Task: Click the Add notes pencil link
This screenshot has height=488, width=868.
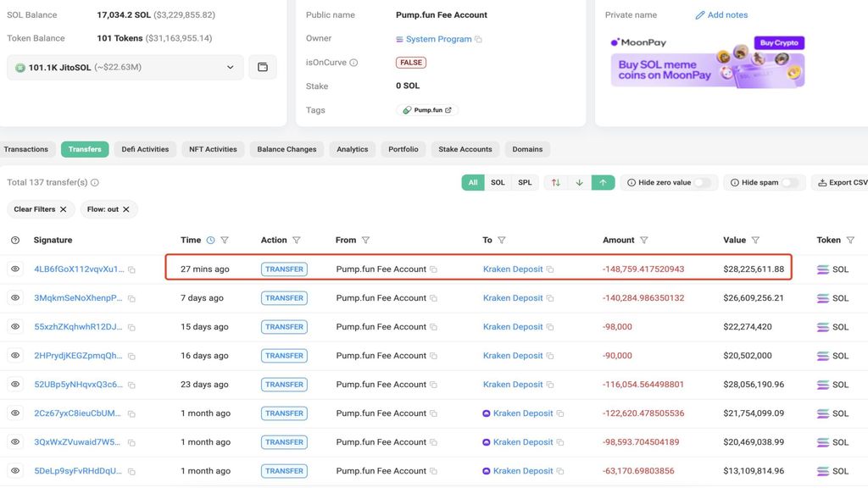Action: pos(722,15)
